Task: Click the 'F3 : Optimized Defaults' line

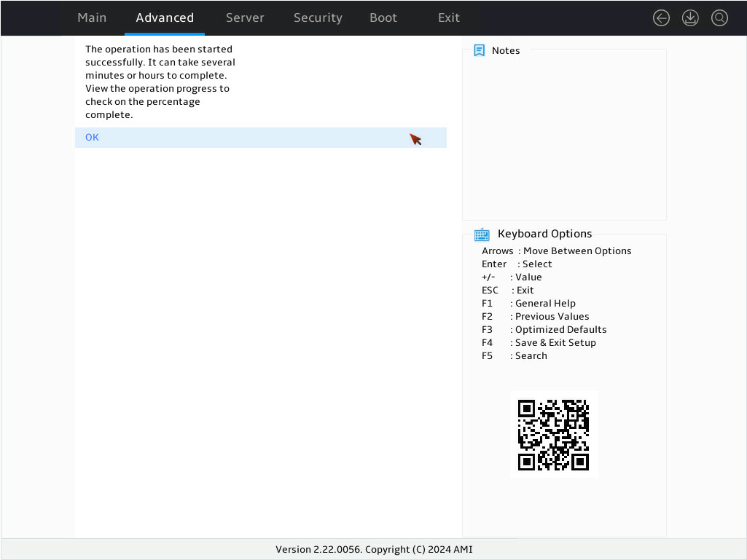Action: [544, 330]
